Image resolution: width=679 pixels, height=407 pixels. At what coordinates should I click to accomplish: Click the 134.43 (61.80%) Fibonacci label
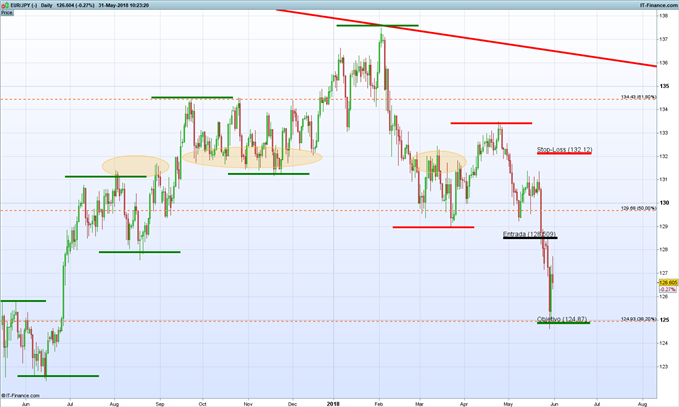tap(638, 97)
